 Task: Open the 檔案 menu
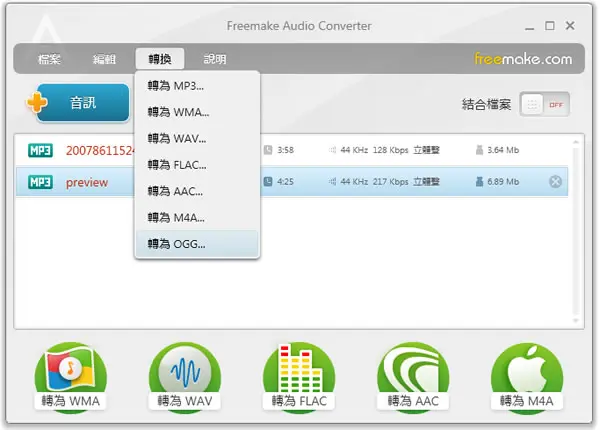click(49, 59)
